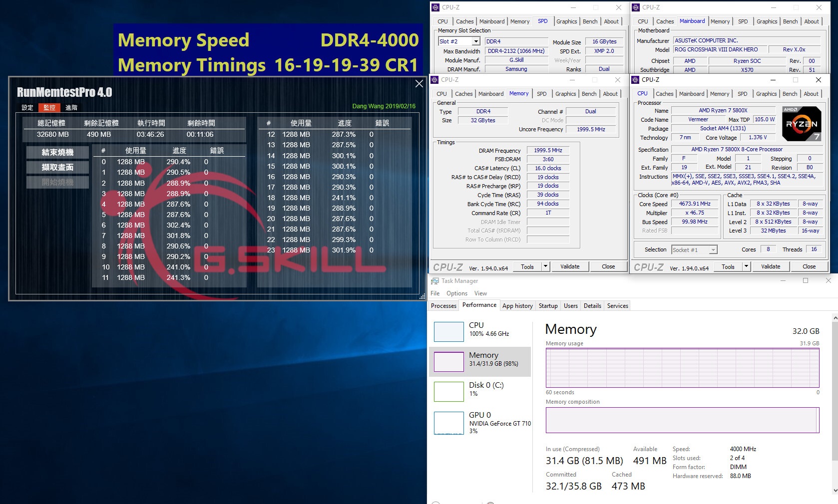Click DRAM Frequency value 1999.5 MHz
The width and height of the screenshot is (838, 504).
[548, 150]
